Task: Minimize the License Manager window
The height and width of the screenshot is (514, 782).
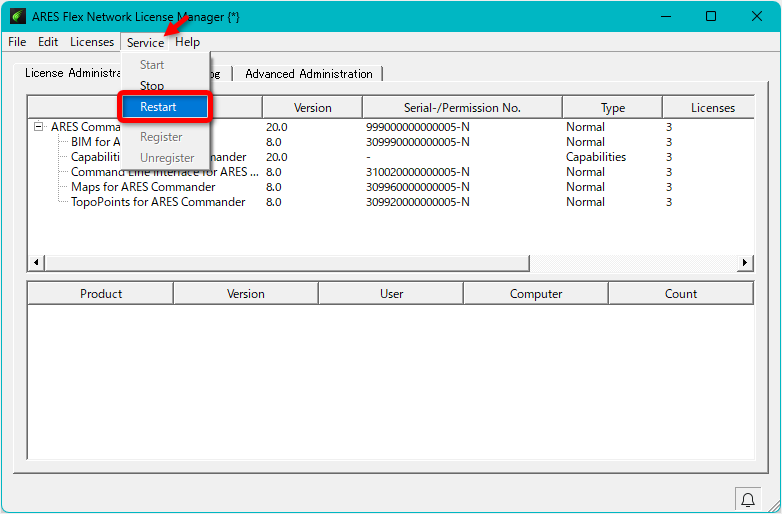Action: point(666,16)
